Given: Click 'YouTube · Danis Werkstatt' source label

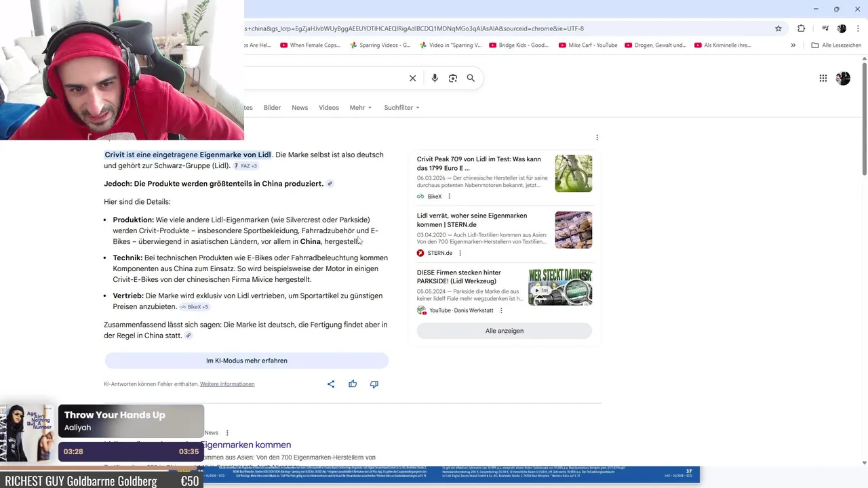Looking at the screenshot, I should [462, 310].
